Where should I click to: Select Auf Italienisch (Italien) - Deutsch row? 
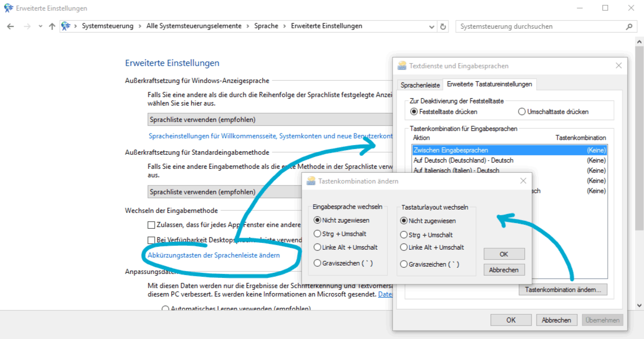pyautogui.click(x=510, y=171)
